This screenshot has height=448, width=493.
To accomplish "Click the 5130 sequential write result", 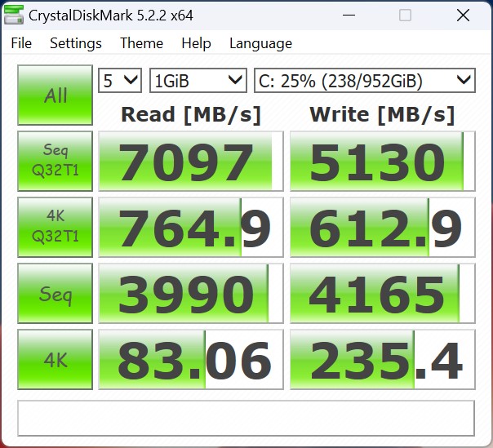I will pos(382,161).
